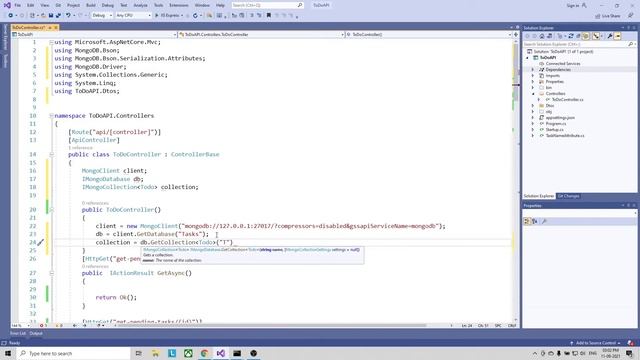Collapse the GetAsync method at line 27
The image size is (640, 360).
pos(52,273)
